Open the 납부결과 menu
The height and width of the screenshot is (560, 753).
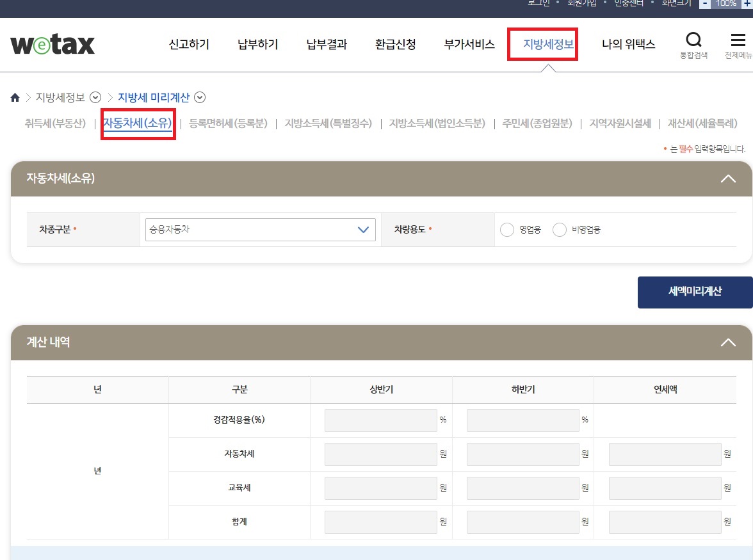point(327,44)
